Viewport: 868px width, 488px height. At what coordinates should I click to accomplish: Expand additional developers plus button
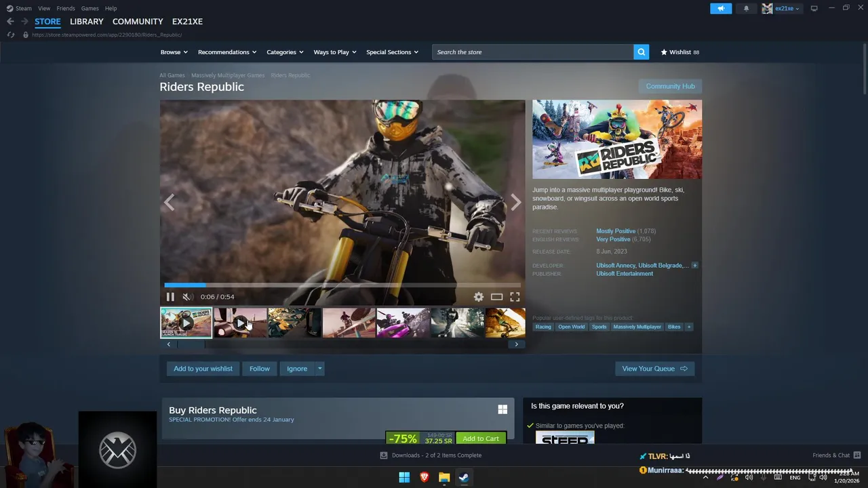[694, 266]
